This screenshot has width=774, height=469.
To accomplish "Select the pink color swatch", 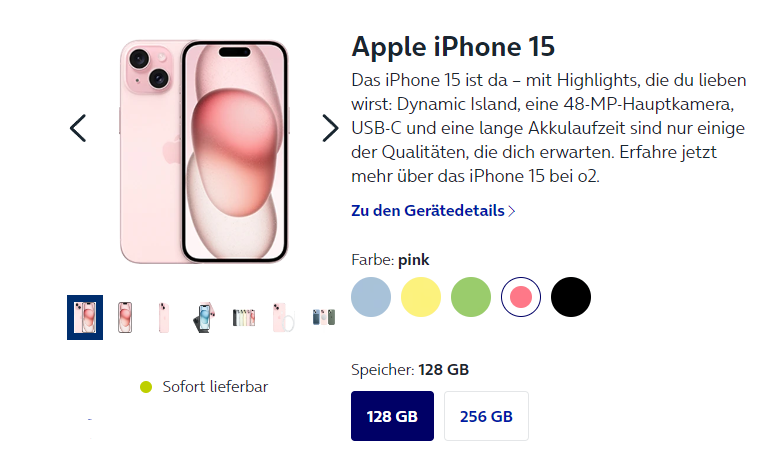I will pyautogui.click(x=520, y=297).
